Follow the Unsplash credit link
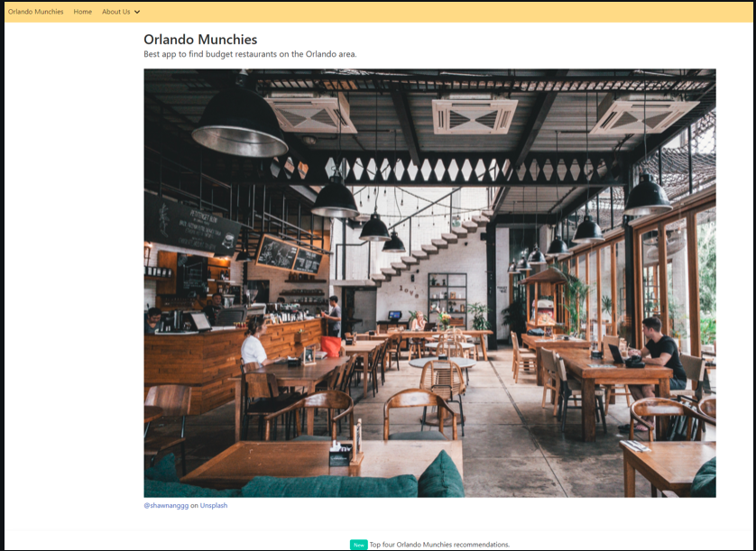The height and width of the screenshot is (551, 756). click(214, 505)
